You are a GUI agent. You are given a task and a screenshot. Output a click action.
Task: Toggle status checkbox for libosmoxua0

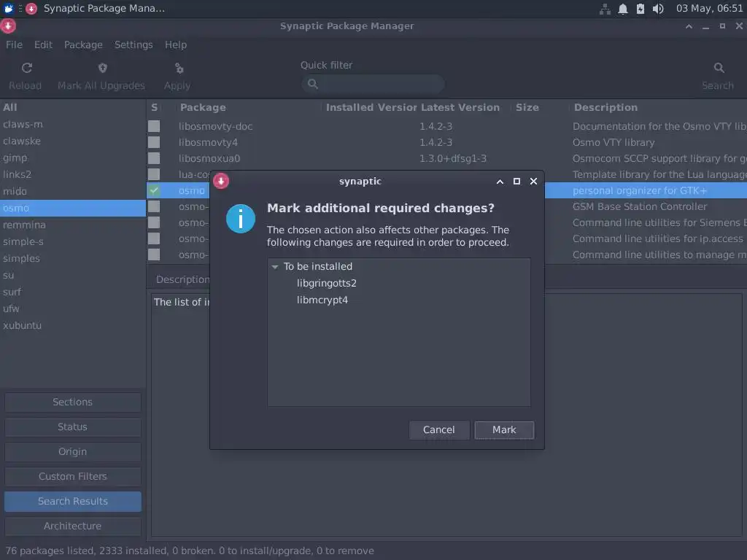point(154,158)
